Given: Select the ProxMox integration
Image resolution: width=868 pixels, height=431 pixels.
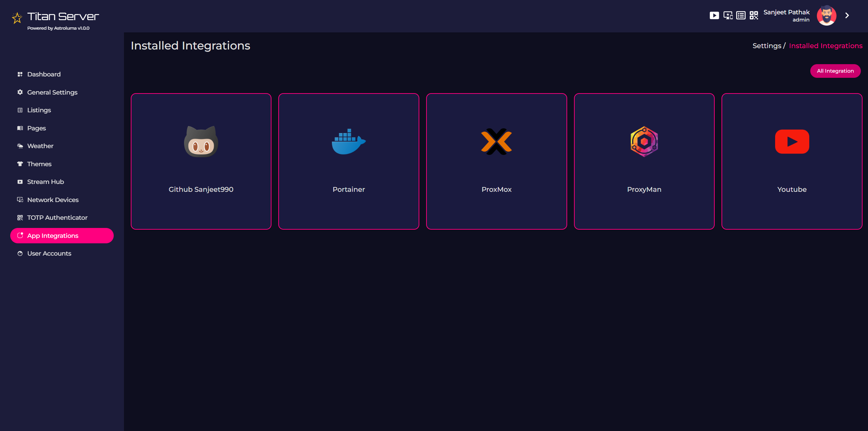Looking at the screenshot, I should (496, 161).
